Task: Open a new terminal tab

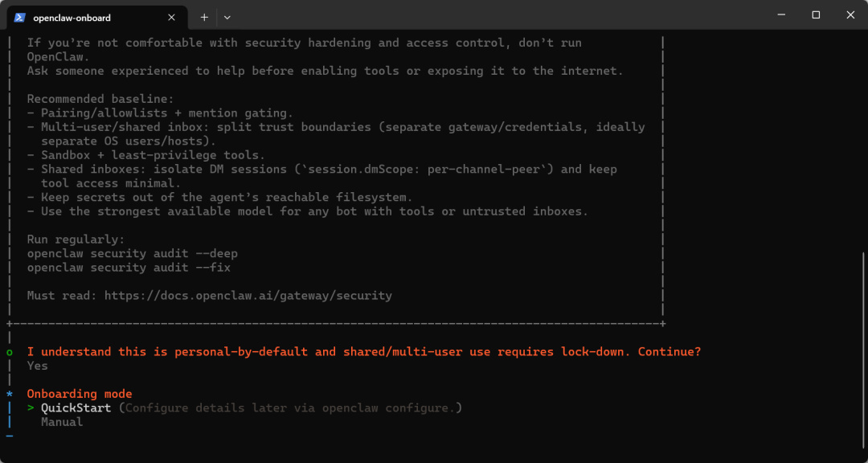Action: [204, 17]
